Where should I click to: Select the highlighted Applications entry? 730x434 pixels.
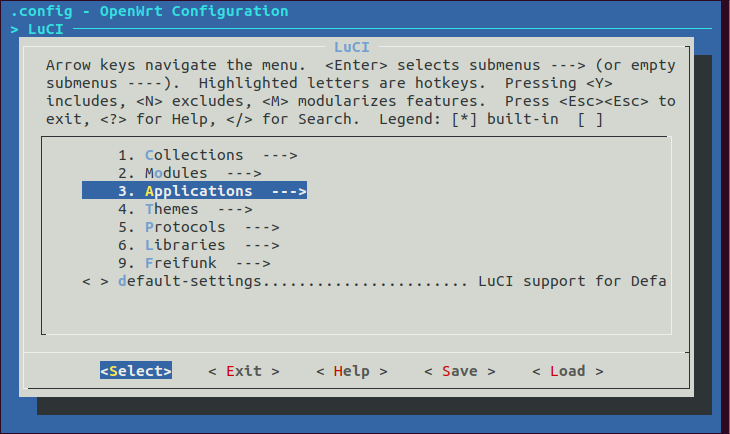194,190
